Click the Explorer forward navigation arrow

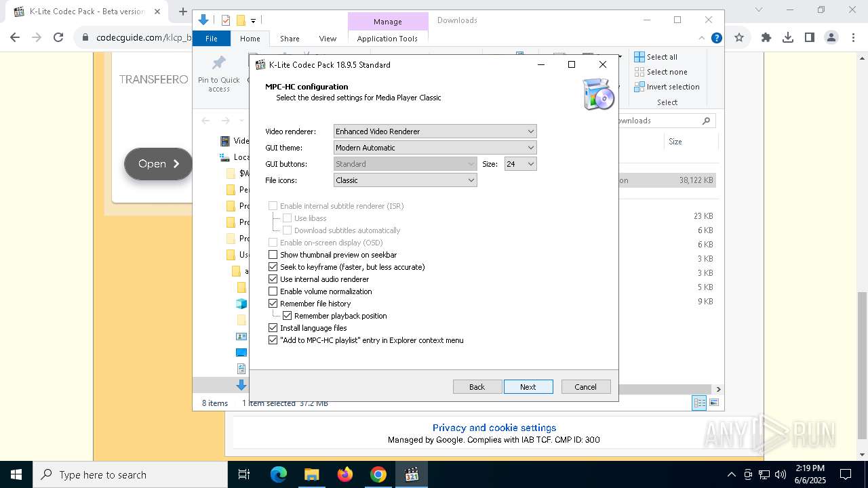click(x=224, y=121)
